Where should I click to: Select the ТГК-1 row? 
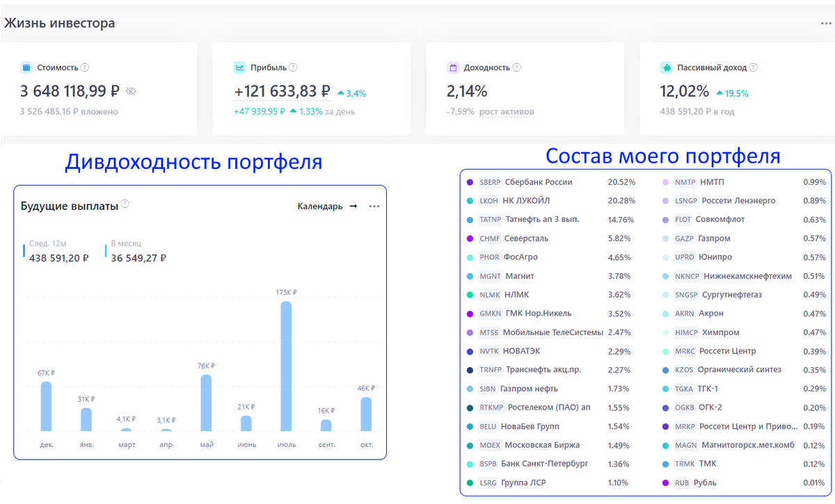coord(743,389)
